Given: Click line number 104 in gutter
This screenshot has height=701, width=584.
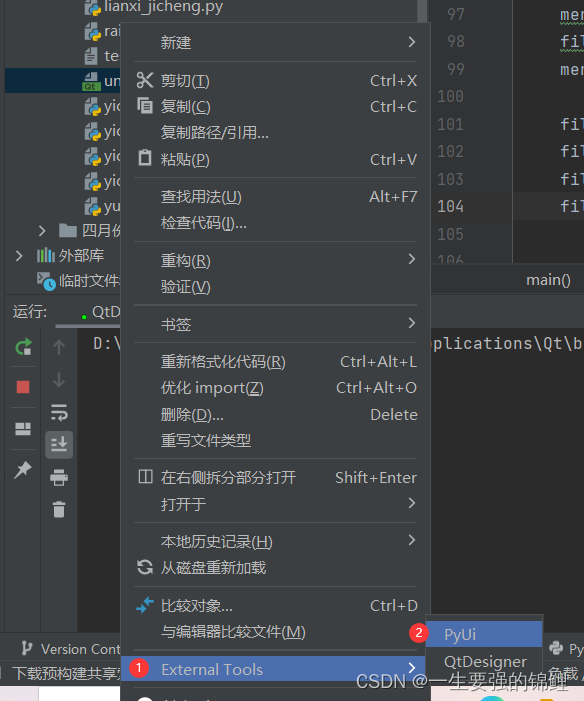Looking at the screenshot, I should [450, 207].
